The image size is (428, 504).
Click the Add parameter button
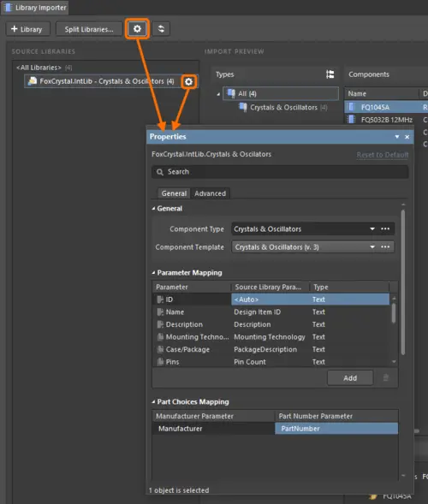pos(350,378)
